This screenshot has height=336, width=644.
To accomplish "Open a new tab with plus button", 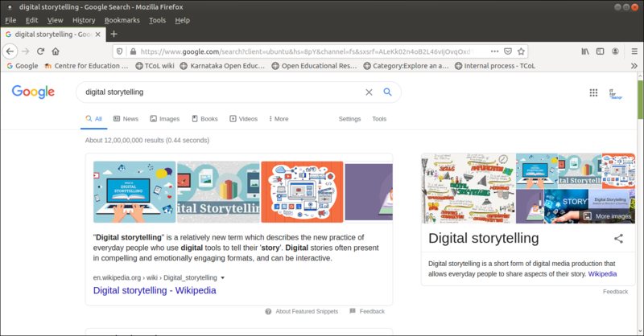I will click(114, 34).
